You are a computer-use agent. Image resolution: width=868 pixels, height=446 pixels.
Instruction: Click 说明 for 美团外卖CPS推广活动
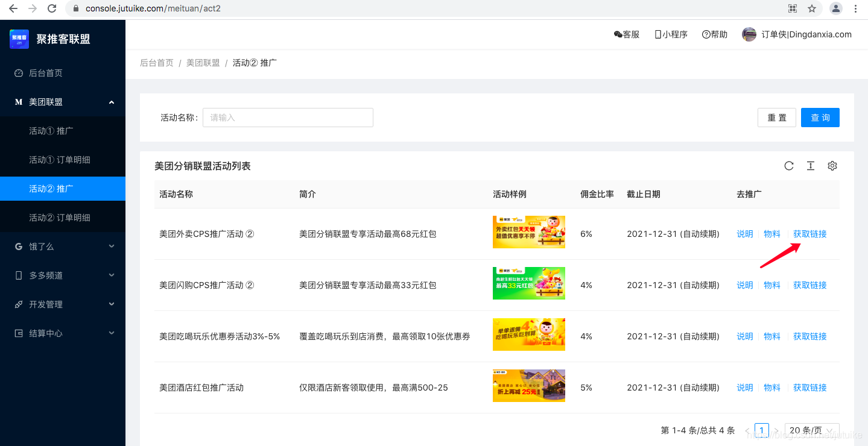[745, 234]
